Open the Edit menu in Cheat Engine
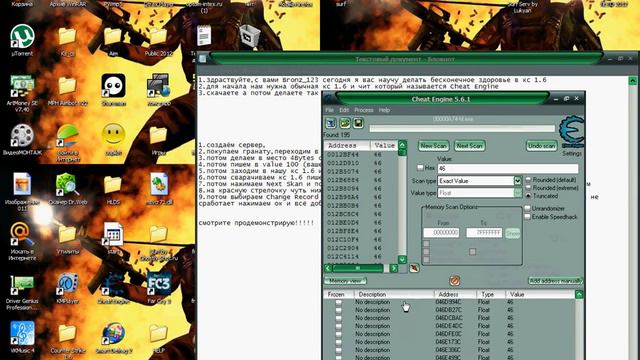The width and height of the screenshot is (640, 360). [344, 110]
